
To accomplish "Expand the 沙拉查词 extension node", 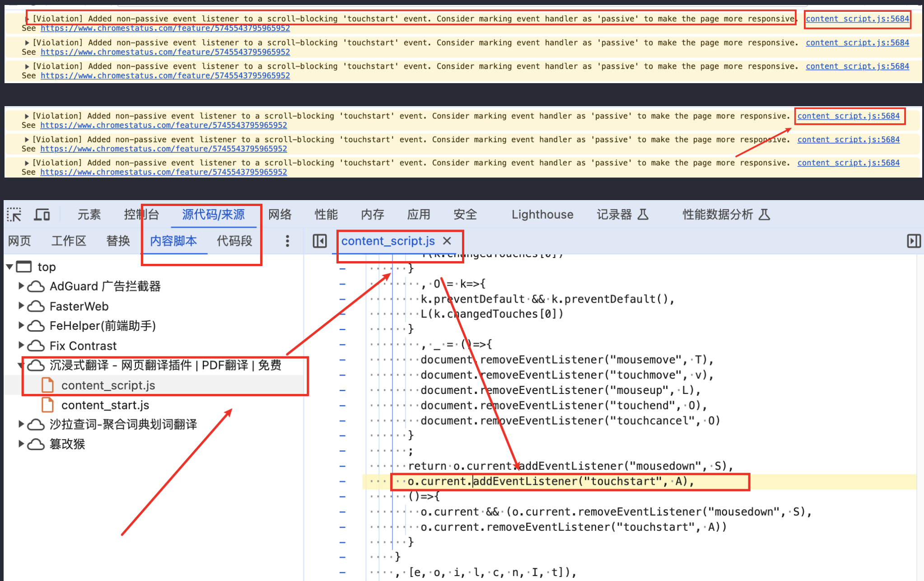I will pyautogui.click(x=21, y=424).
